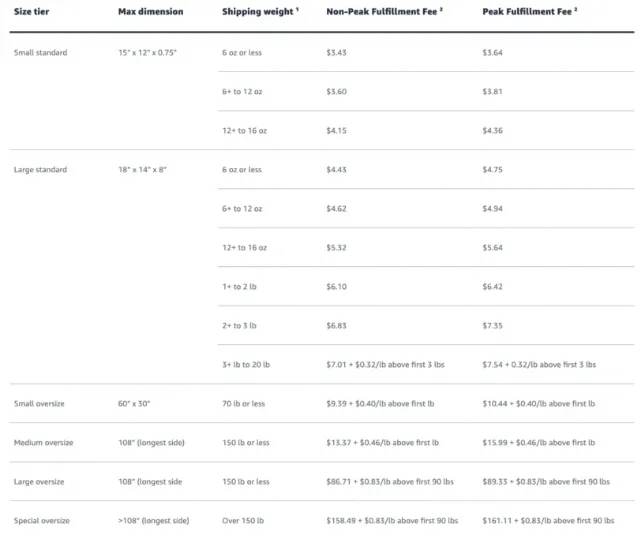Click the $86.71 large oversize fee cell

point(390,482)
